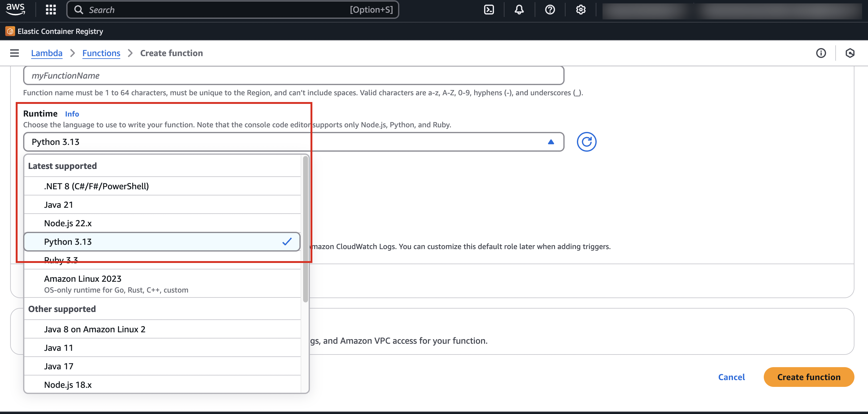Image resolution: width=868 pixels, height=414 pixels.
Task: Open the settings gear in top bar
Action: [x=581, y=10]
